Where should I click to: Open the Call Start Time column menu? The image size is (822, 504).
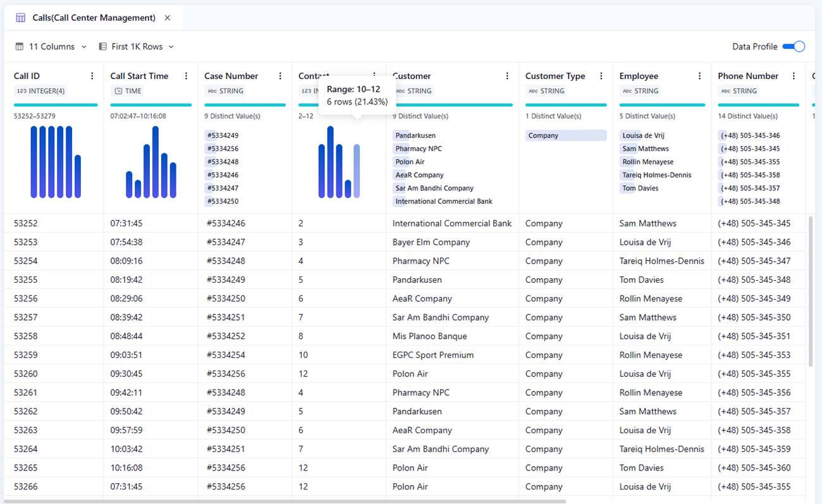pos(186,76)
